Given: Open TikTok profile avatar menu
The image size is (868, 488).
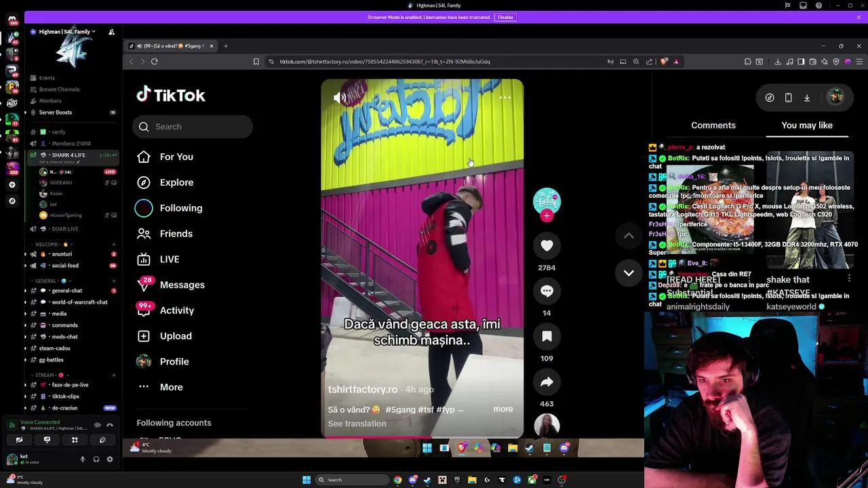Looking at the screenshot, I should point(835,97).
